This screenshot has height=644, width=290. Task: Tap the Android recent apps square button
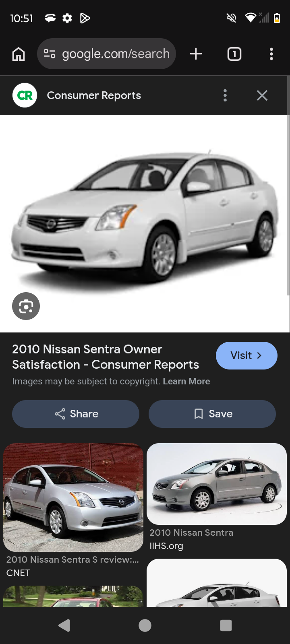tap(226, 625)
